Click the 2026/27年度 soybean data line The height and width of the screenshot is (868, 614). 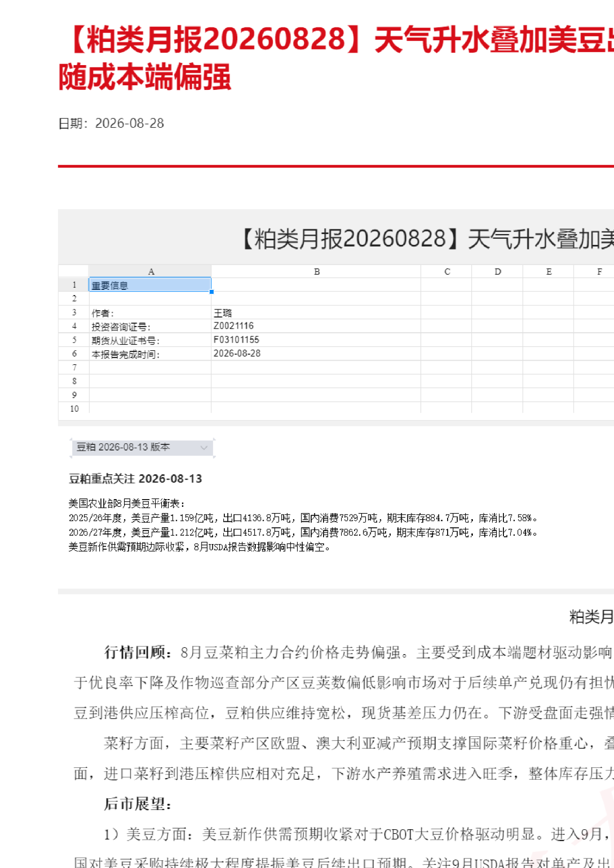[x=304, y=532]
